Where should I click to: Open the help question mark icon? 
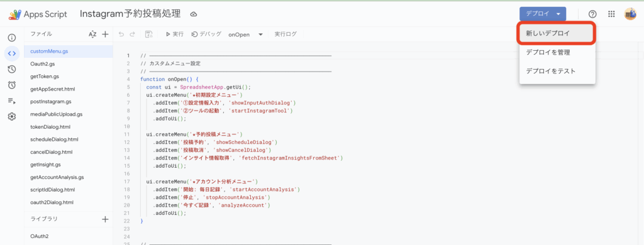[592, 14]
